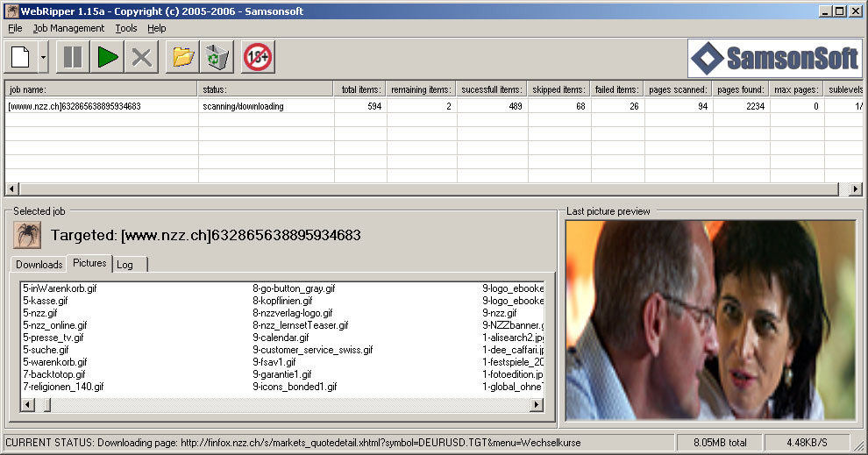Select 5-inWarenkorb.gif in the pictures list
The image size is (868, 455).
60,288
